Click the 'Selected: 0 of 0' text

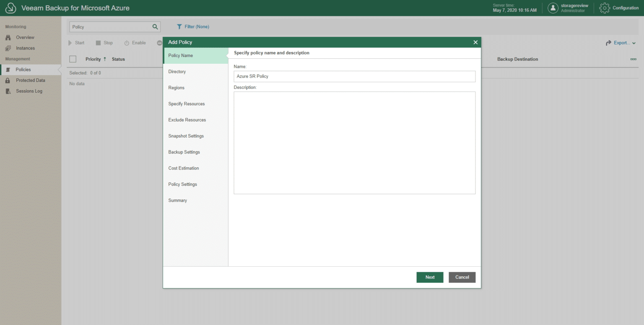(x=85, y=73)
